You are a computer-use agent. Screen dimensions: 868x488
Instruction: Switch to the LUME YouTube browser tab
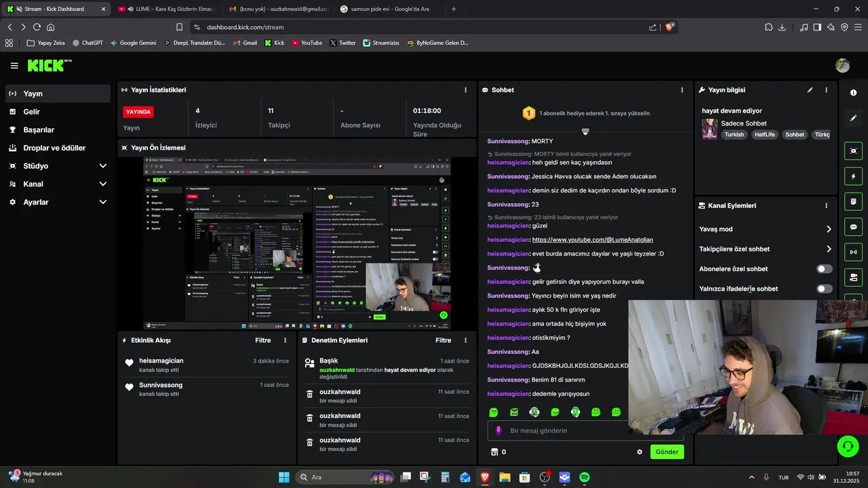point(167,9)
